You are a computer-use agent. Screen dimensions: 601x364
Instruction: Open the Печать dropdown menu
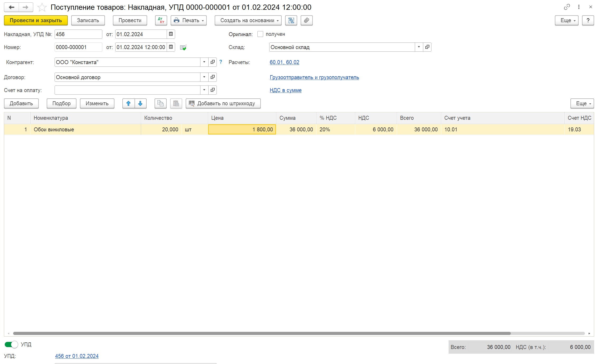tap(189, 20)
